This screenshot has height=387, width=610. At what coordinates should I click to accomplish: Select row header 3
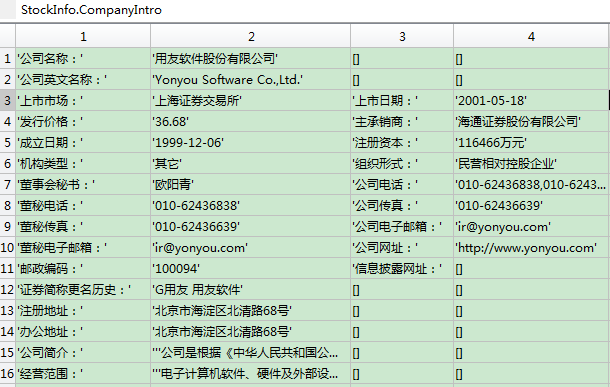click(x=7, y=101)
